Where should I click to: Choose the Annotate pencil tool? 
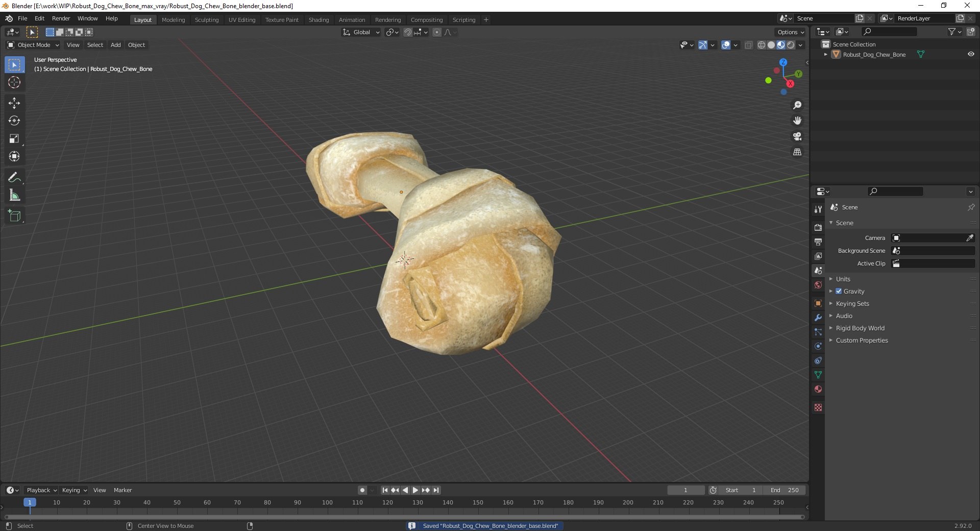pyautogui.click(x=14, y=178)
